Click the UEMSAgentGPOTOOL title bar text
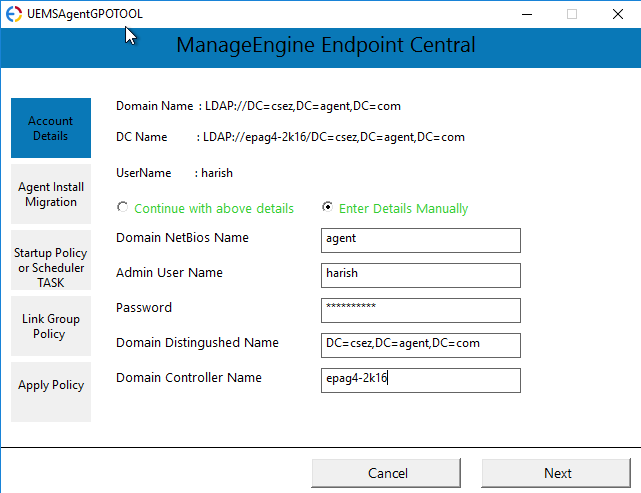 point(85,14)
